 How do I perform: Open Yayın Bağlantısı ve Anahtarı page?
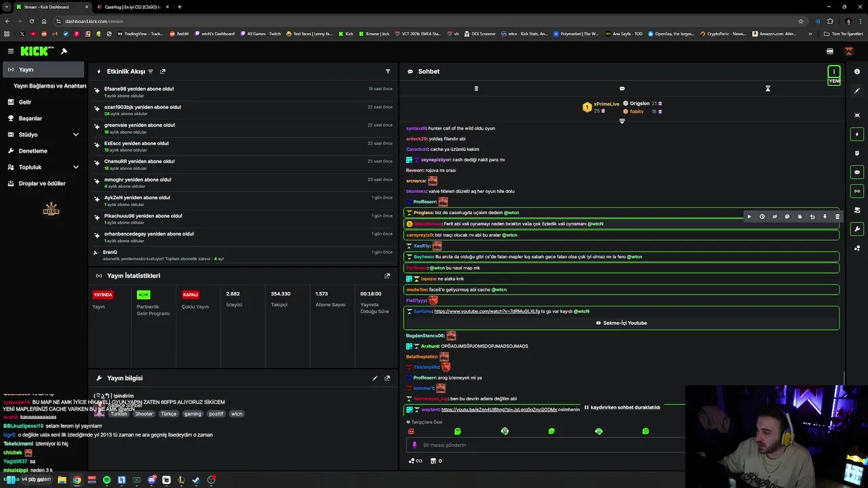tap(50, 86)
